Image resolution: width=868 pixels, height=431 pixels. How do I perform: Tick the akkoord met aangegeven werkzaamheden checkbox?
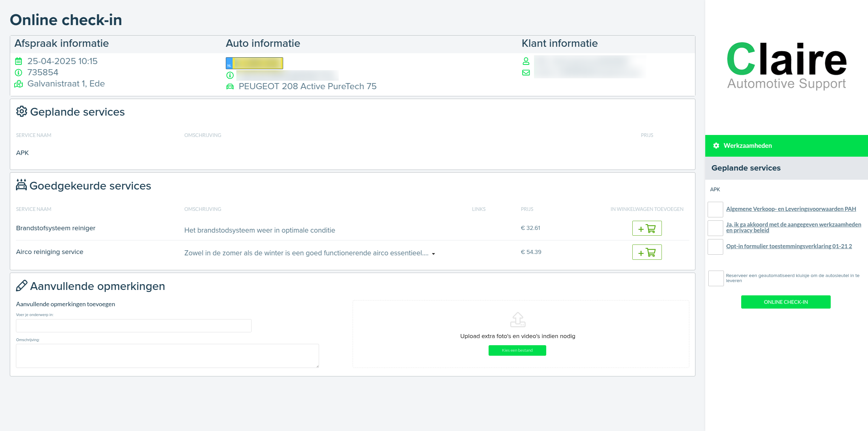715,228
